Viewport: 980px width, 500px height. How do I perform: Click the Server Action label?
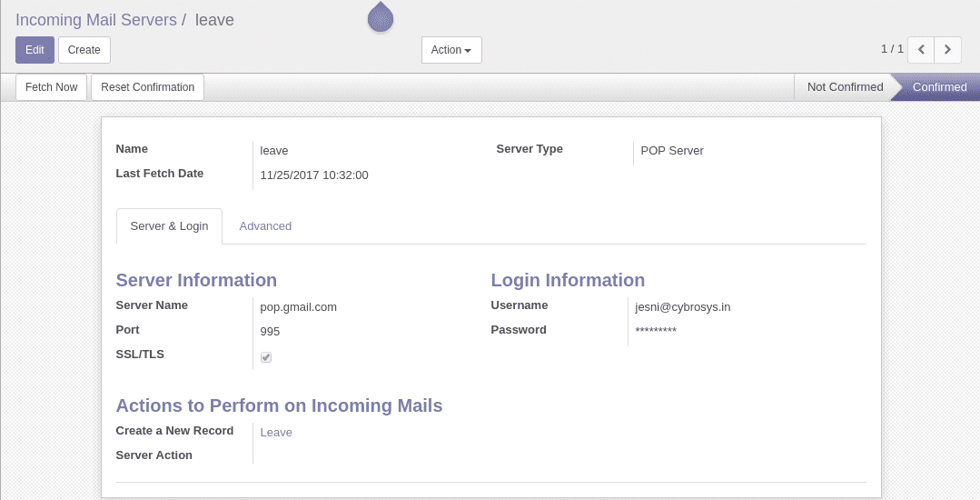pos(154,455)
